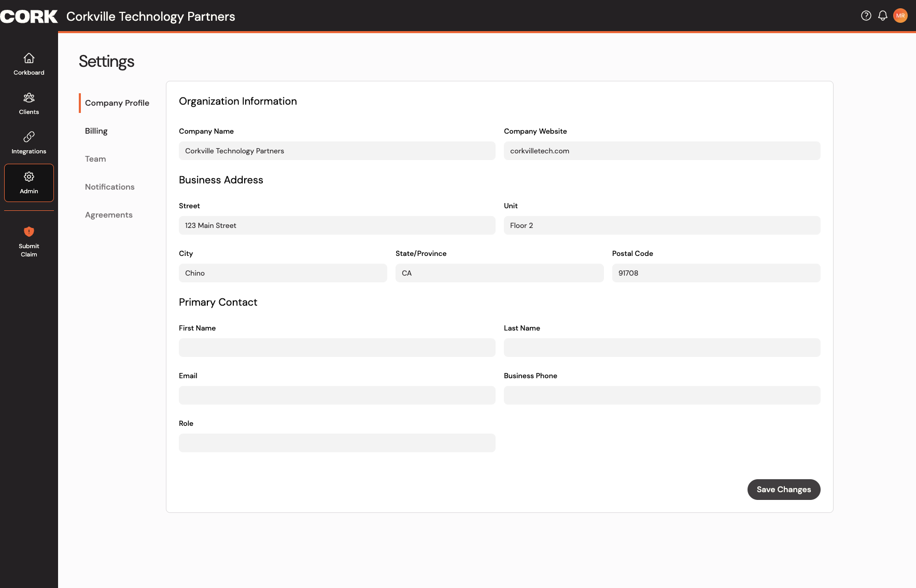Focus the Role input field

[337, 443]
